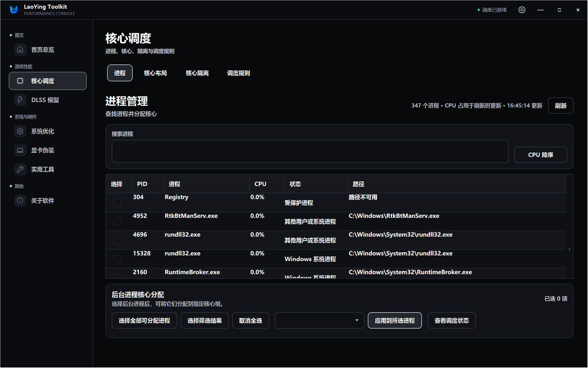Toggle the CPU 降序 sort button

pos(540,155)
